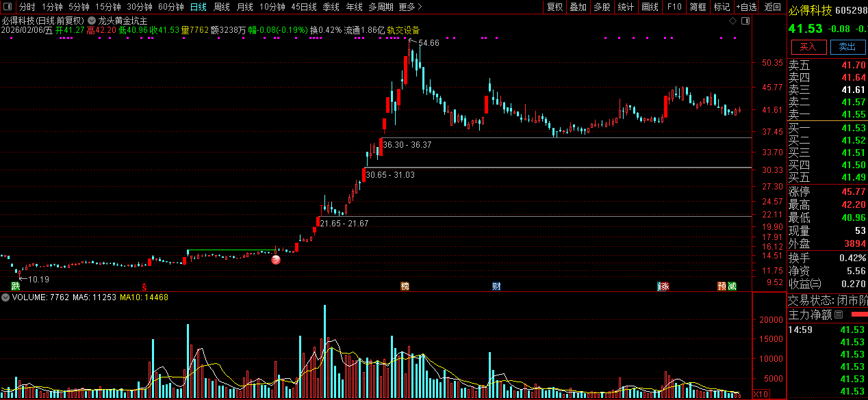The height and width of the screenshot is (400, 868).
Task: Open the indicator dropdown before 龙头黄金坑主
Action: coord(92,21)
